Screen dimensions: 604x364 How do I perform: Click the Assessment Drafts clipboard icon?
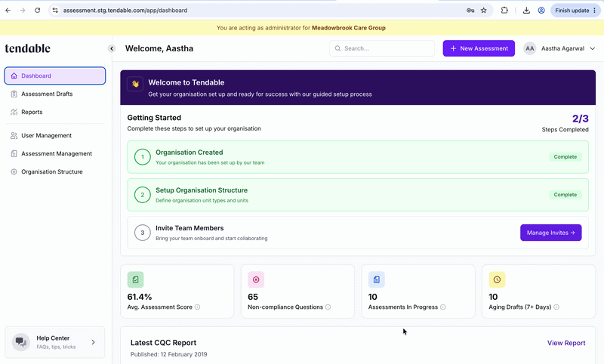(14, 94)
